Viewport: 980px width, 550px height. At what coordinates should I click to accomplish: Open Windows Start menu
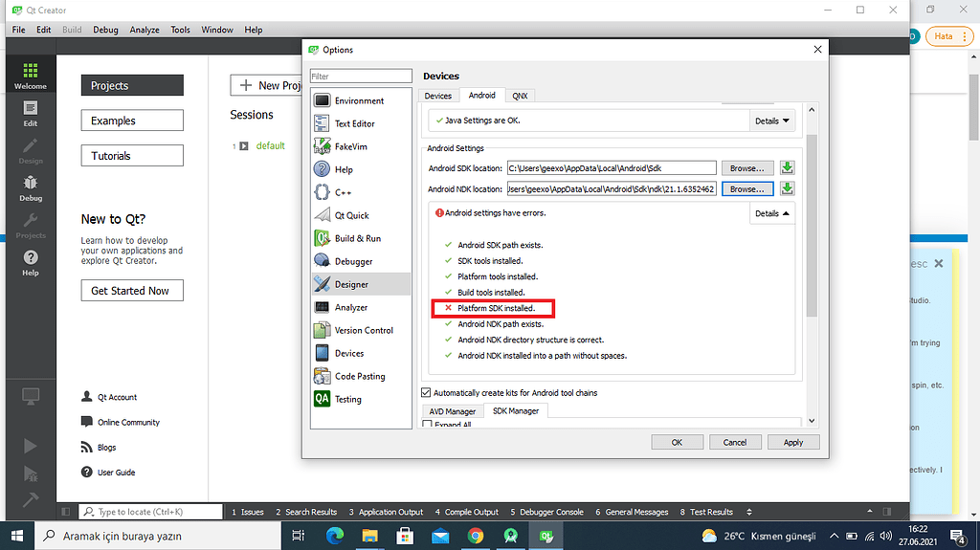click(17, 536)
